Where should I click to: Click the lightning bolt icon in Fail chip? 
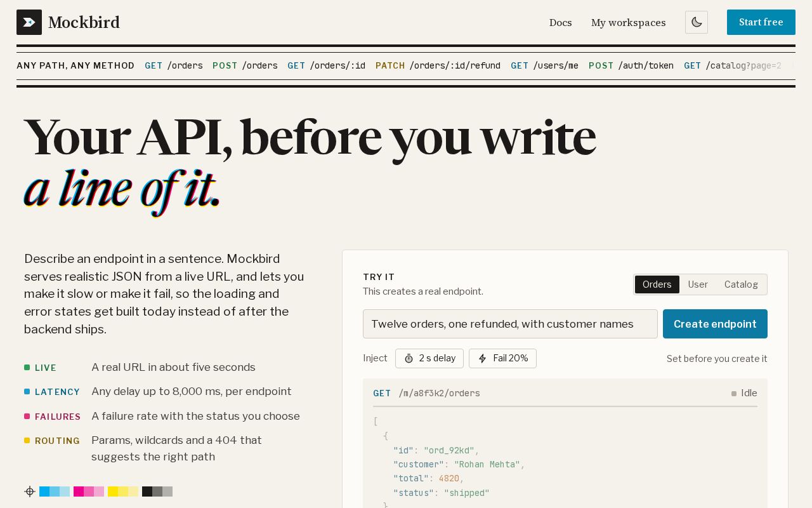coord(482,358)
